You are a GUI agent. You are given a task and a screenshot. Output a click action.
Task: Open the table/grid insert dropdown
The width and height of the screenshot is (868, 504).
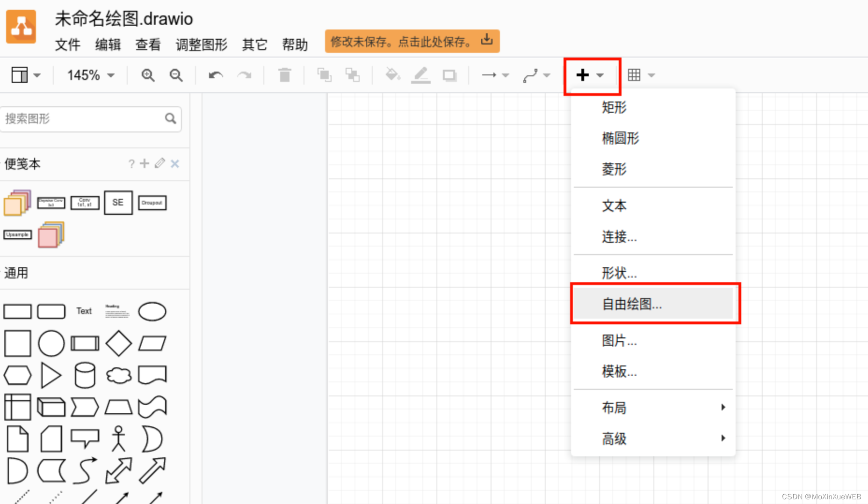pos(641,75)
